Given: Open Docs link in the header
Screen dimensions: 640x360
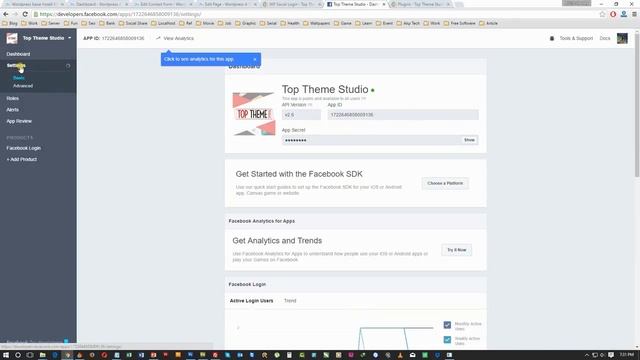Looking at the screenshot, I should [x=605, y=38].
